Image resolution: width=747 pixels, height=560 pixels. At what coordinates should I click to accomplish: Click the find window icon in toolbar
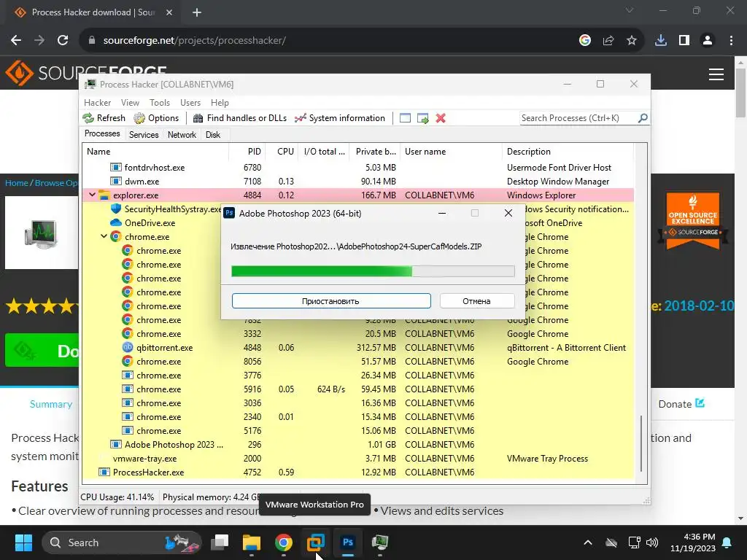[x=405, y=118]
